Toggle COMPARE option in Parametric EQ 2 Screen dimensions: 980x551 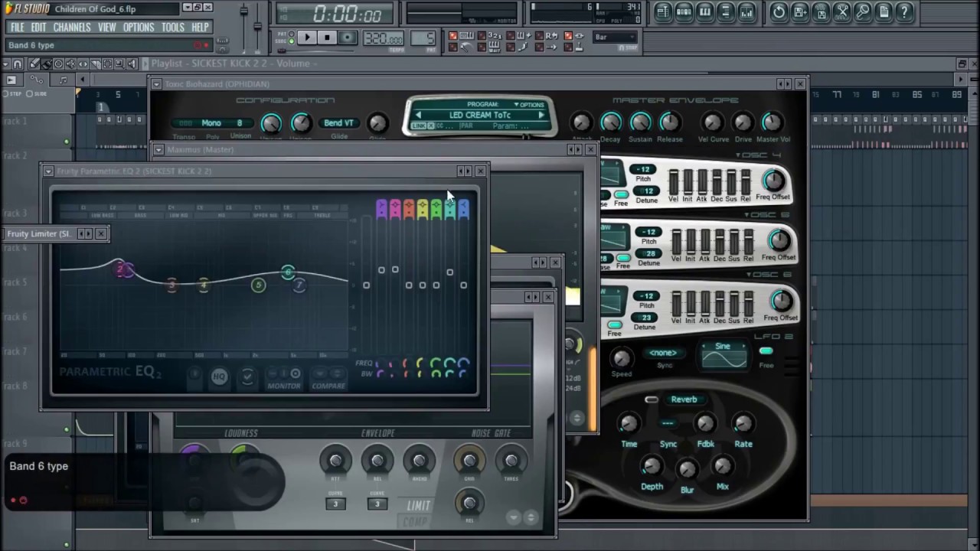(328, 379)
